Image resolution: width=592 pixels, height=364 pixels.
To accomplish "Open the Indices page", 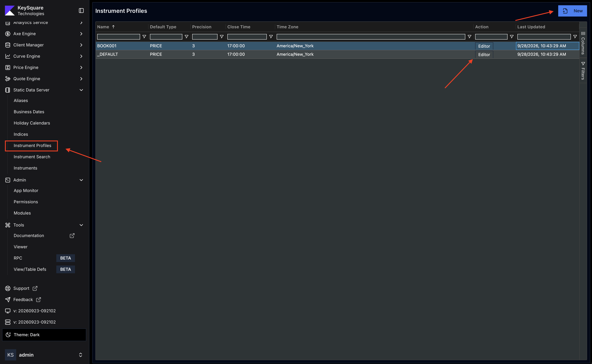I will (21, 134).
